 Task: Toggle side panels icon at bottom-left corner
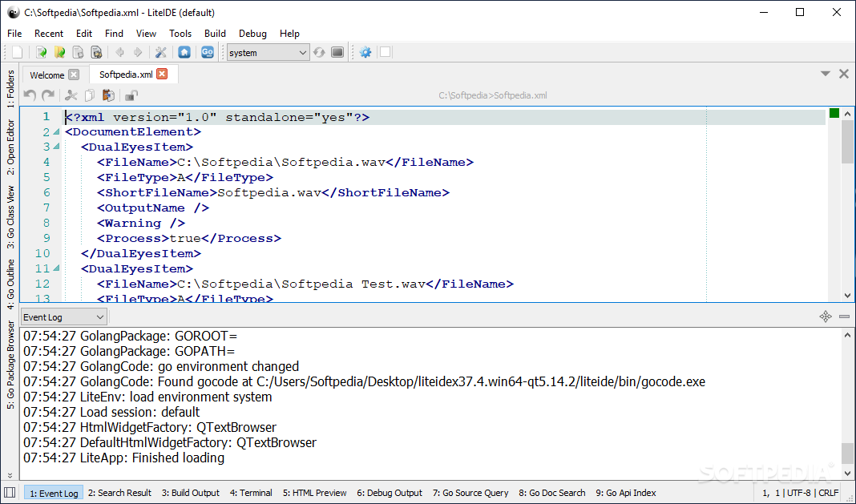(10, 492)
